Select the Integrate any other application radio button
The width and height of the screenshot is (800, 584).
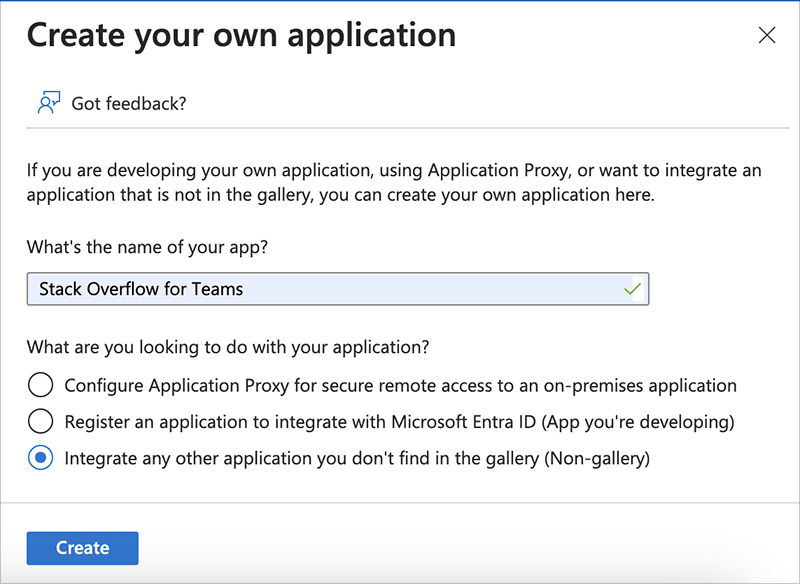point(40,459)
